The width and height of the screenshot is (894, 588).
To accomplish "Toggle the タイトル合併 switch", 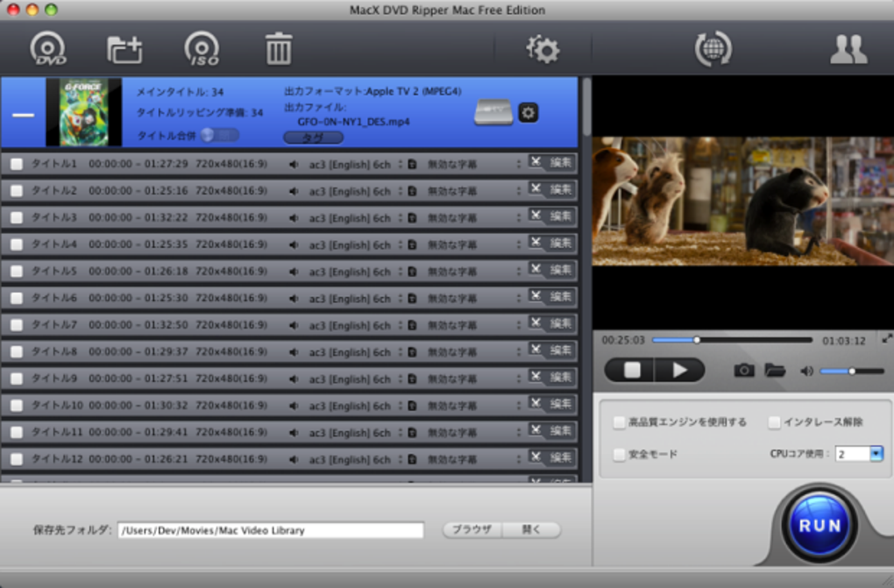I will tap(219, 135).
